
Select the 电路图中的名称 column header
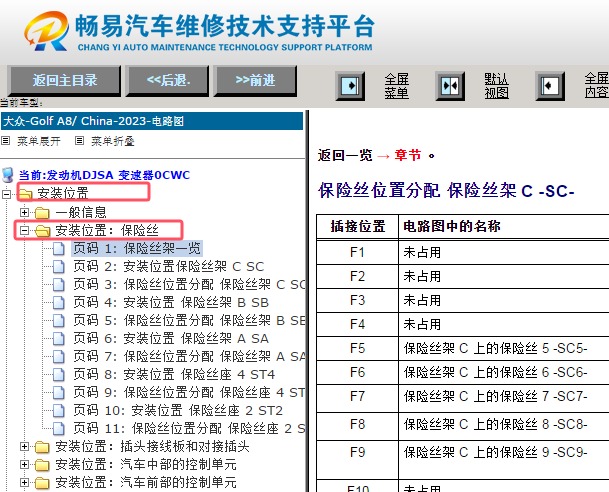[x=503, y=226]
